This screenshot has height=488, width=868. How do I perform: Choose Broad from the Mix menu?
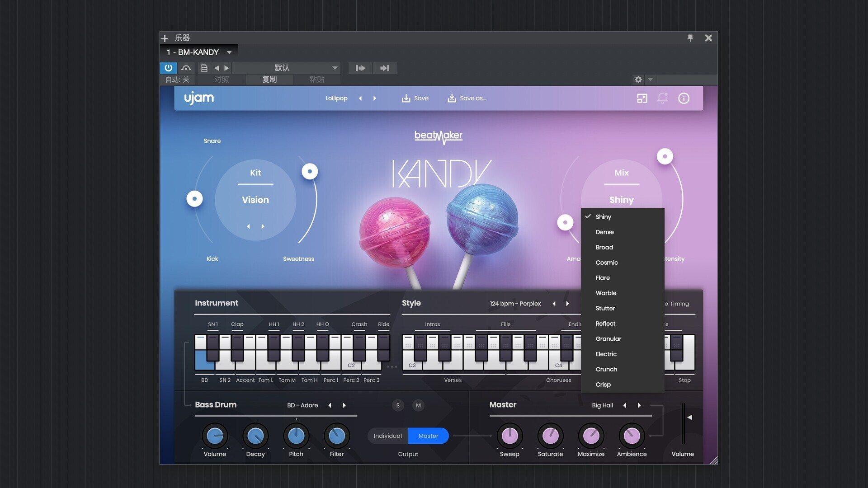click(x=623, y=248)
